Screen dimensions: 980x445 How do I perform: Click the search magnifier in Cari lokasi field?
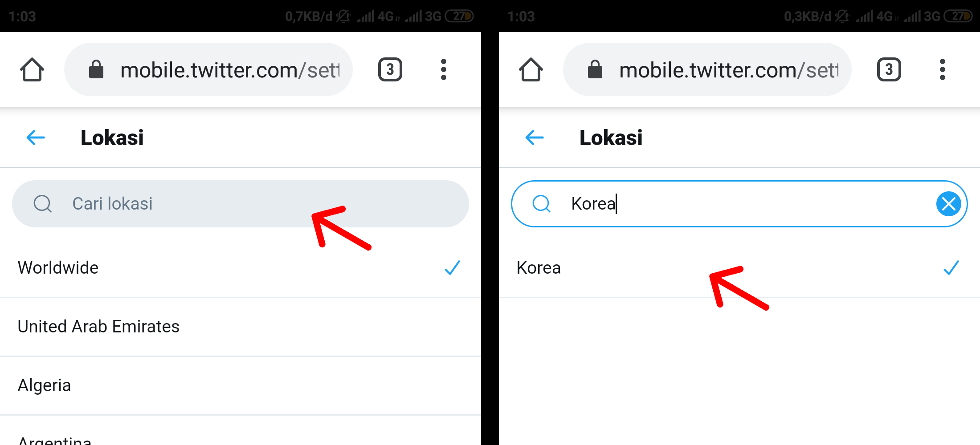[x=42, y=204]
